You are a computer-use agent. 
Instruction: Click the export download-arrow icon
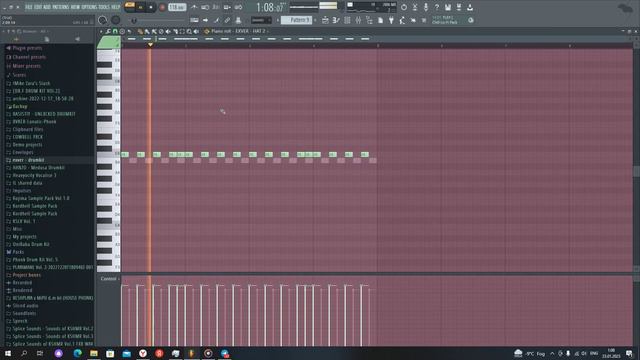470,7
